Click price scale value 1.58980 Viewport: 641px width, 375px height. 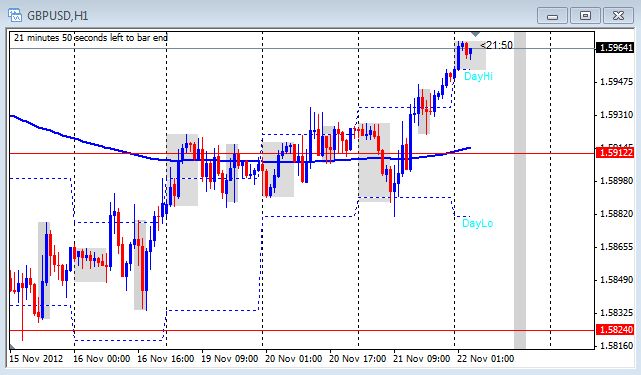click(x=616, y=181)
